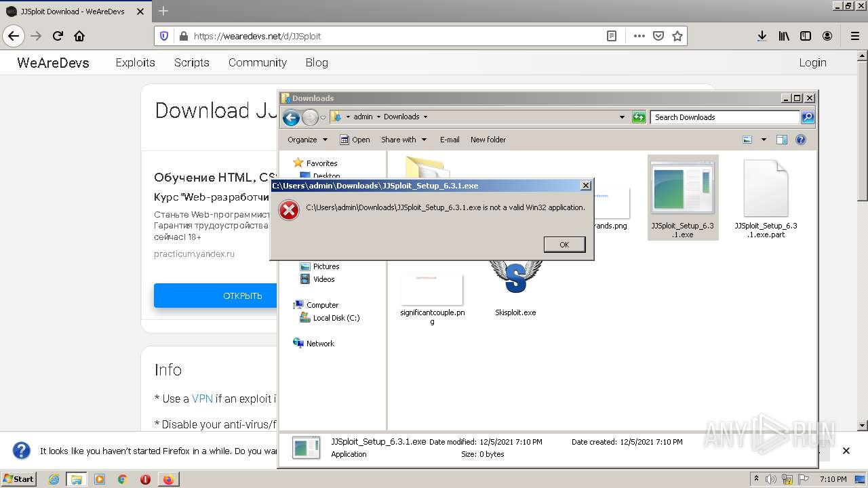This screenshot has width=868, height=488.
Task: Click Explorer's forward button in Downloads window
Action: tap(310, 117)
